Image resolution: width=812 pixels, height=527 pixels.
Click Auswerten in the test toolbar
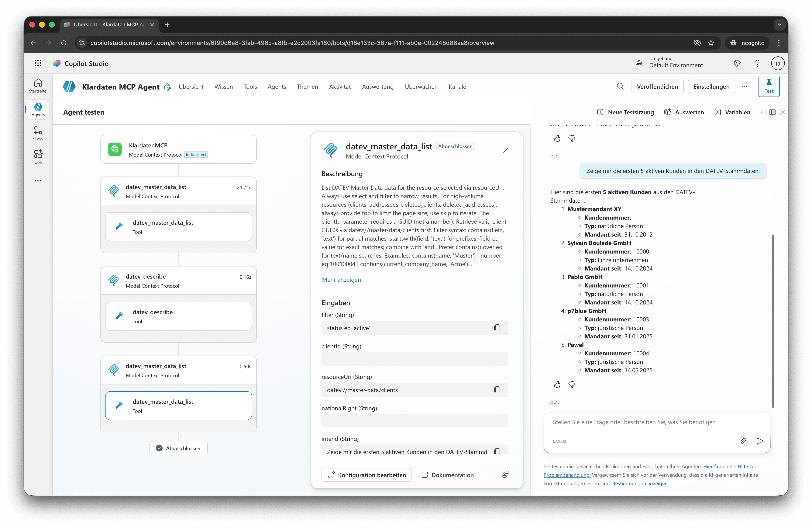[684, 112]
